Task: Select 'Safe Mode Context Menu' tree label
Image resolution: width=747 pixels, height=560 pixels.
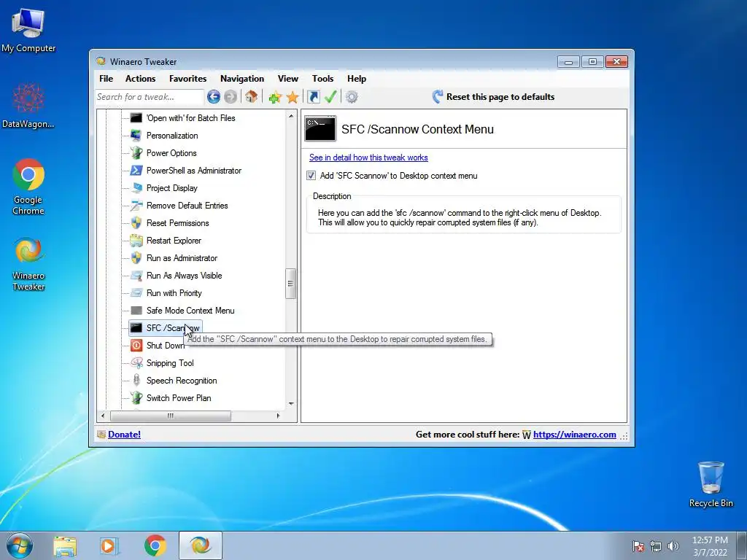Action: coord(190,311)
